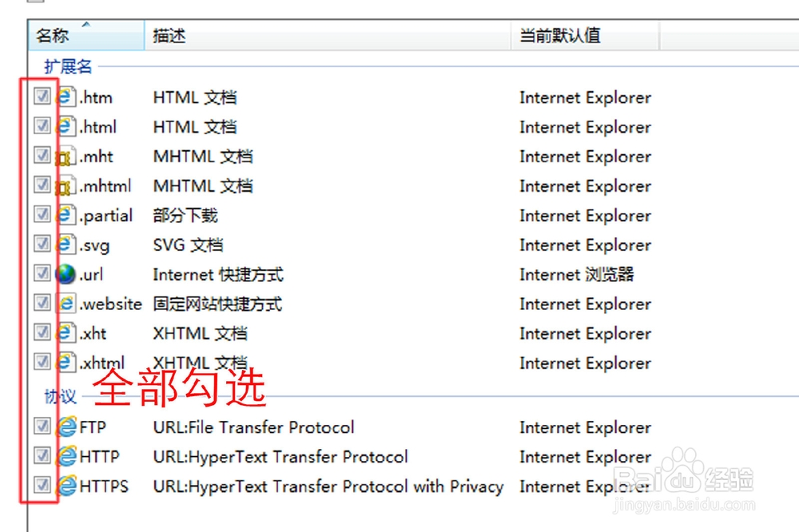
Task: Toggle the .svg association checkbox
Action: pyautogui.click(x=42, y=244)
